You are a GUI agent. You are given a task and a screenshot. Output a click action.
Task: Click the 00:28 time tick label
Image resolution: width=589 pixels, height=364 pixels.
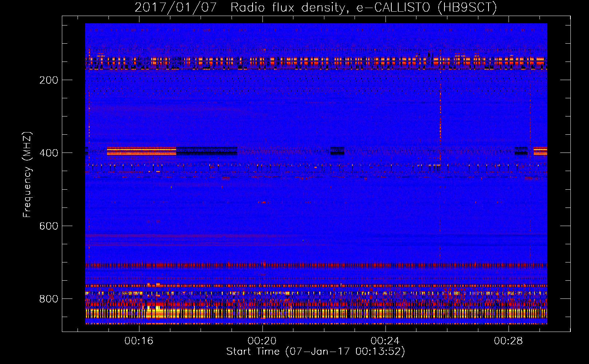coord(508,341)
